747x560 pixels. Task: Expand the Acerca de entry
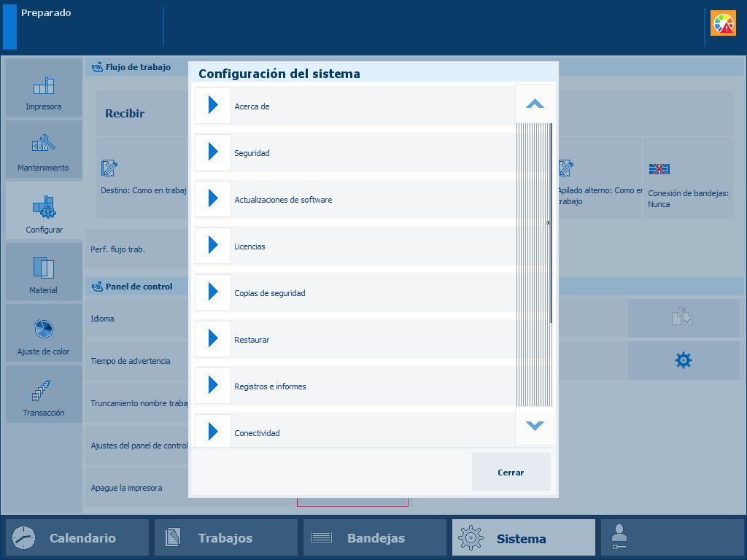point(213,105)
